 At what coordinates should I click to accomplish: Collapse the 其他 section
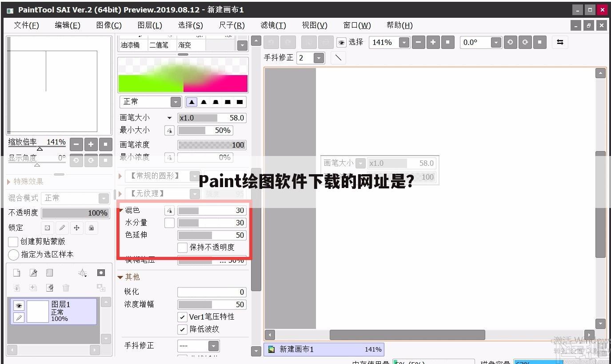click(120, 277)
